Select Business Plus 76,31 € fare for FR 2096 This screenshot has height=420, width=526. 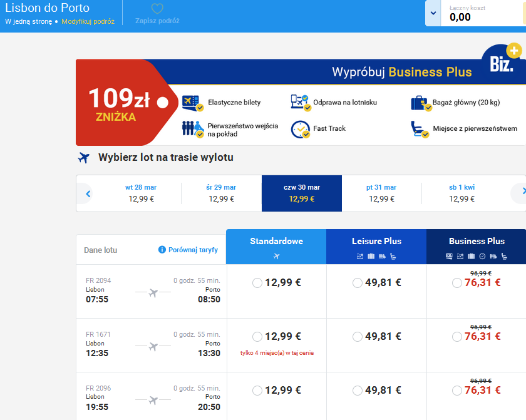coord(457,391)
